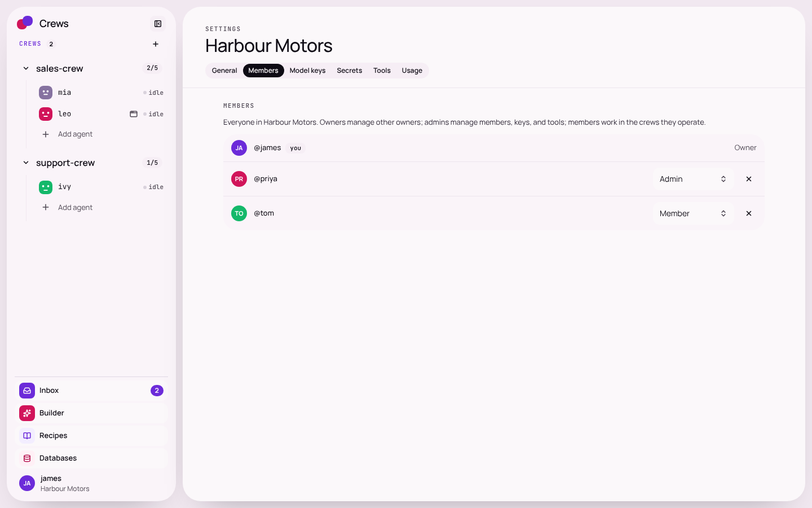
Task: Click the "you" badge next to @james
Action: point(295,148)
